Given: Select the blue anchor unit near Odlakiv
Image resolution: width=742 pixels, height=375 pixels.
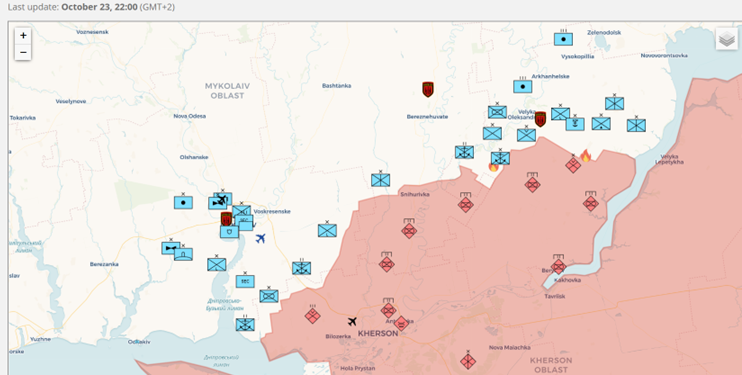Looking at the screenshot, I should tap(245, 323).
